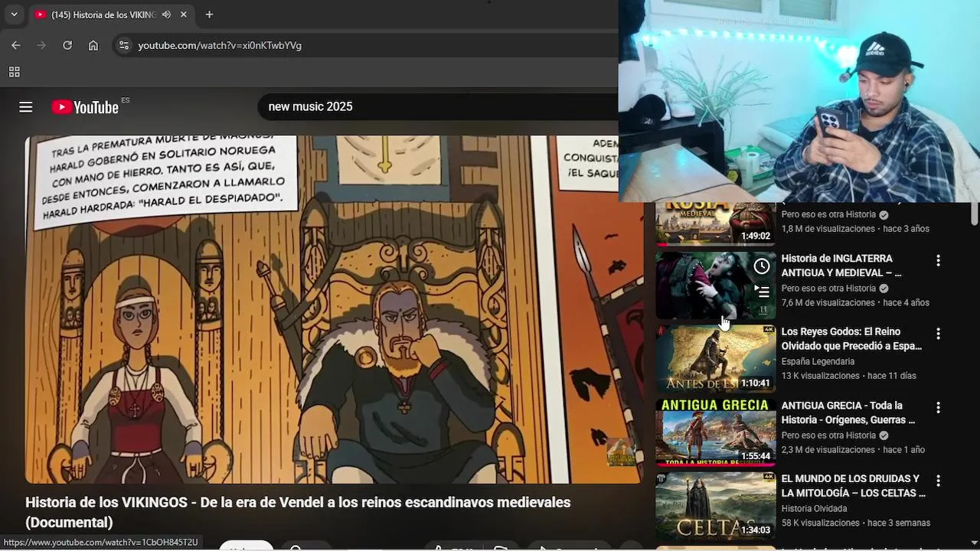Select the video title Historia de los VIKINGOS
The height and width of the screenshot is (551, 980).
tap(298, 512)
